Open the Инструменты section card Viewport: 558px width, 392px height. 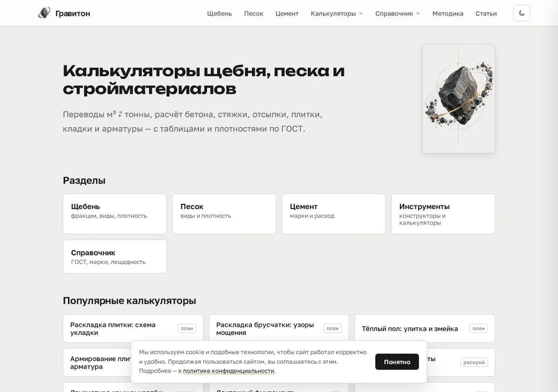[443, 214]
